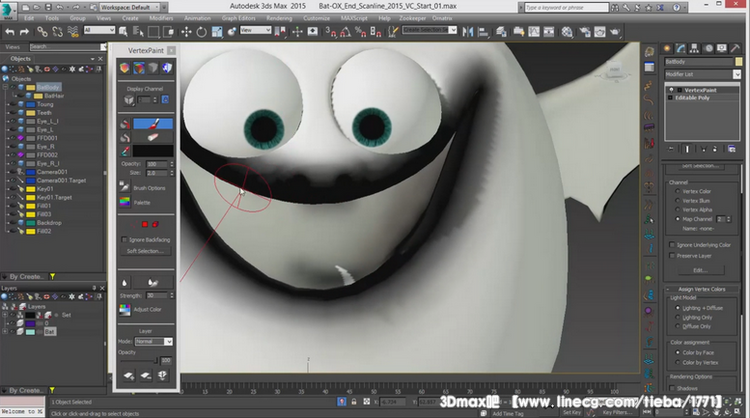Open layer Mode Normal dropdown
Screen dimensions: 750x418
pyautogui.click(x=154, y=341)
